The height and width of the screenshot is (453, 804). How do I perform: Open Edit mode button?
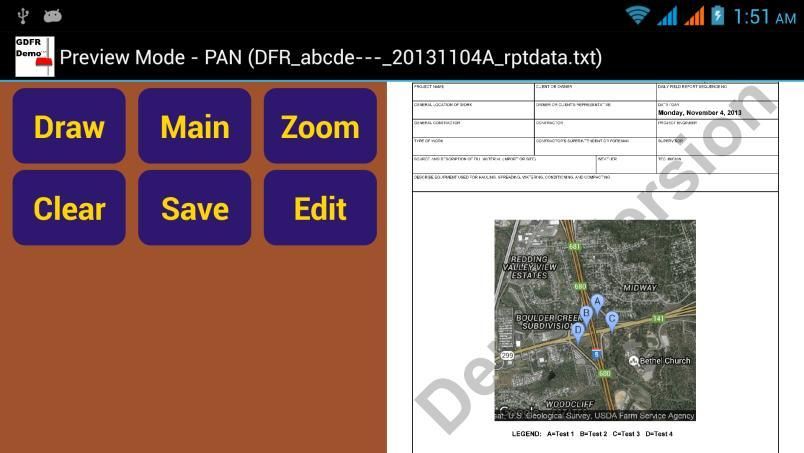(x=320, y=208)
